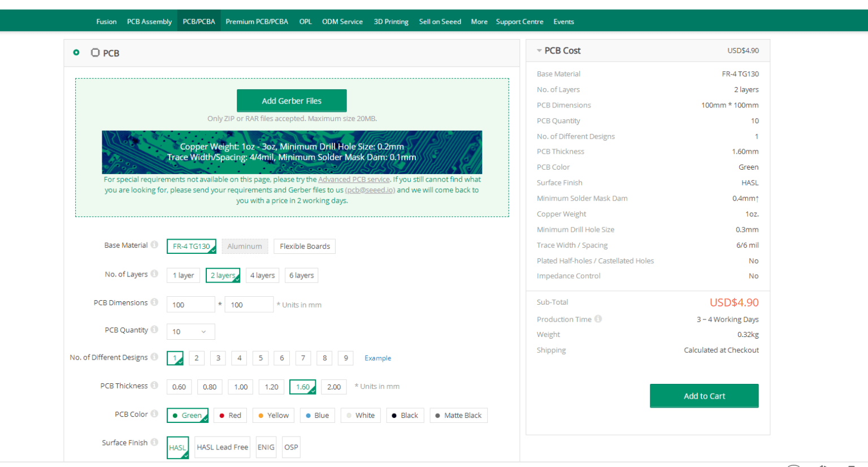This screenshot has height=467, width=868.
Task: Click info icon beside No. of Layers
Action: 154,274
